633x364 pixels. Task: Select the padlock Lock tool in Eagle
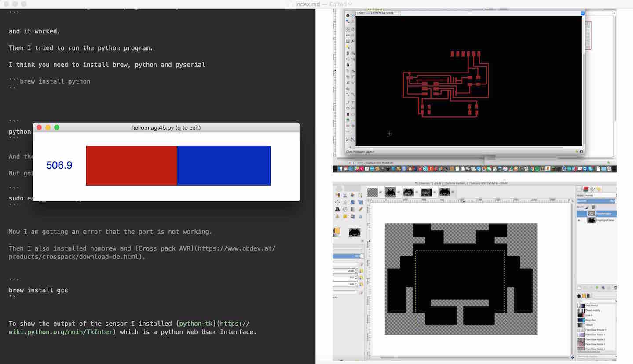[348, 65]
